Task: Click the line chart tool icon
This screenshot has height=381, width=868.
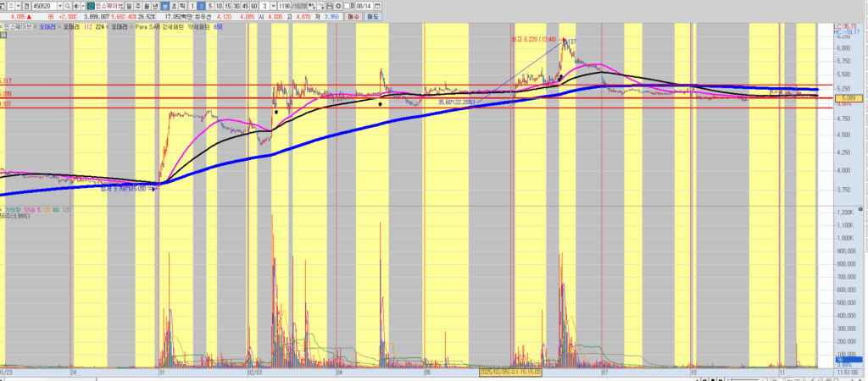Action: click(x=320, y=6)
